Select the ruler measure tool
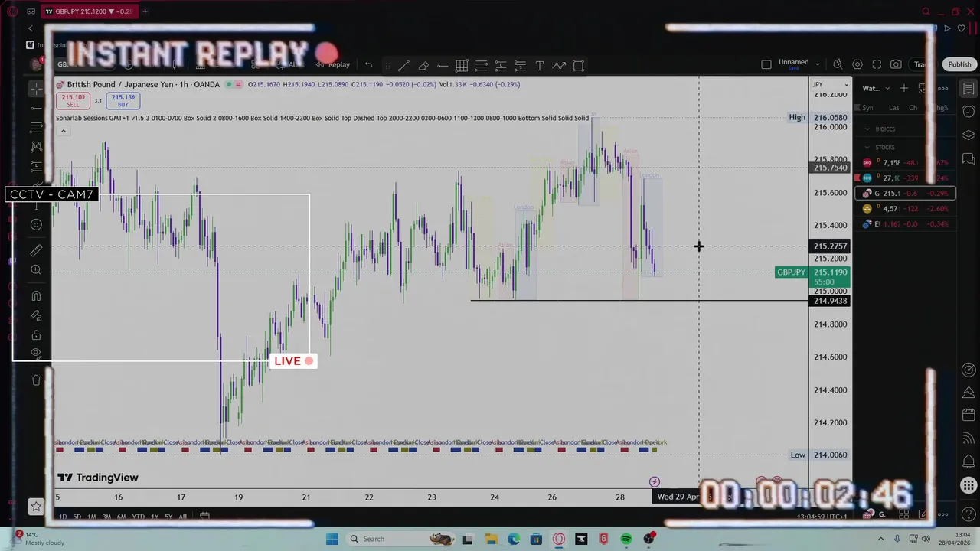This screenshot has height=551, width=980. click(x=36, y=250)
